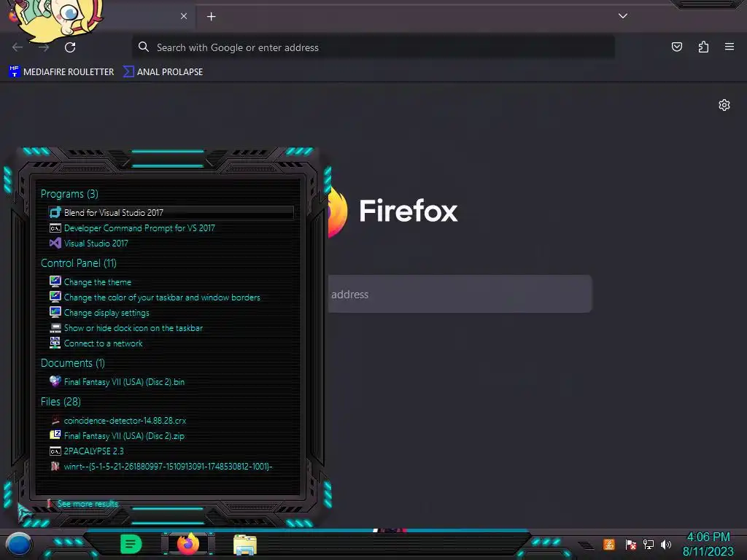Reload the current Firefox page
This screenshot has height=560, width=747.
[70, 47]
